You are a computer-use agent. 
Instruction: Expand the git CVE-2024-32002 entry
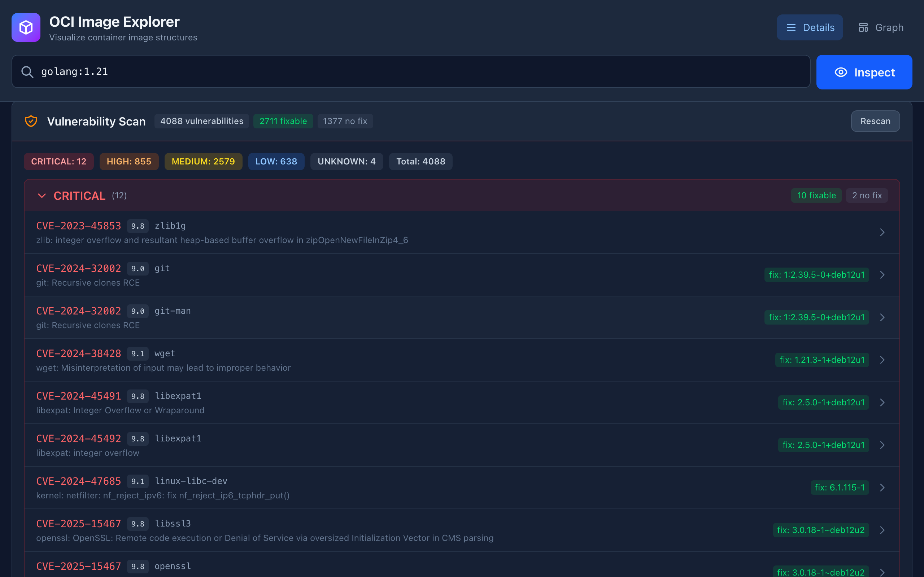tap(882, 275)
